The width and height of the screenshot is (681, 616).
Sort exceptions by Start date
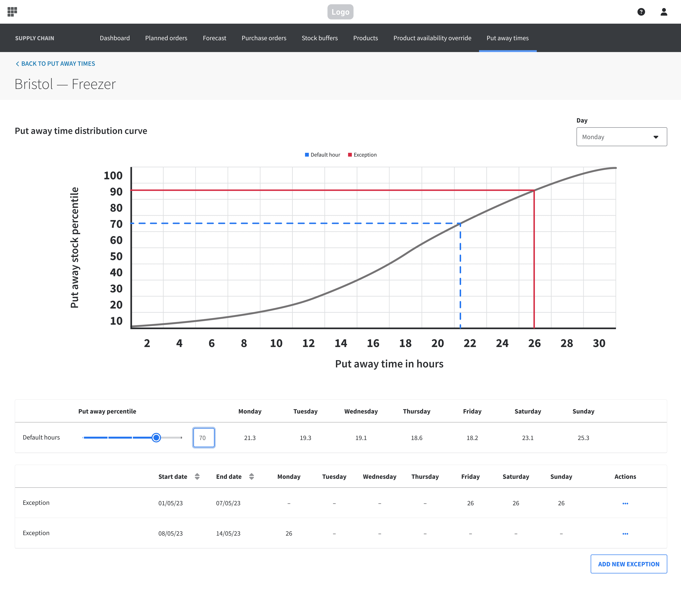tap(197, 476)
